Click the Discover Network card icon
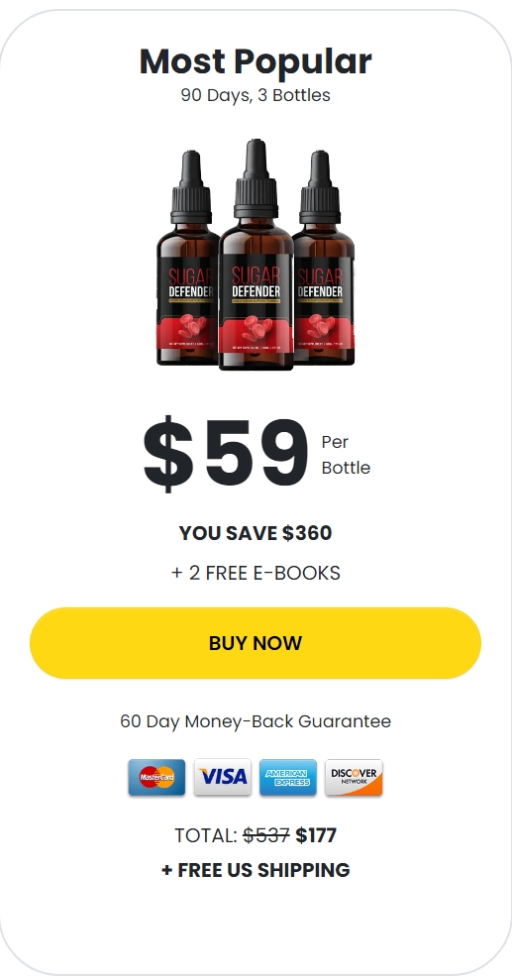Screen dimensions: 512x980 pos(354,777)
